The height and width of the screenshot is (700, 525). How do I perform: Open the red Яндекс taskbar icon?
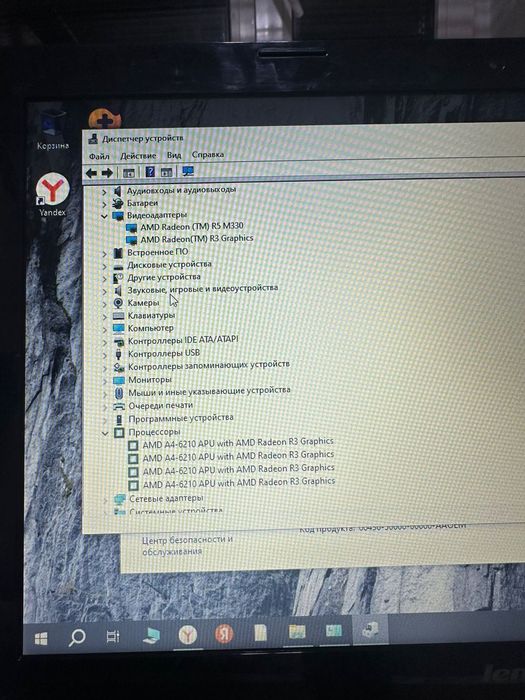[x=224, y=633]
